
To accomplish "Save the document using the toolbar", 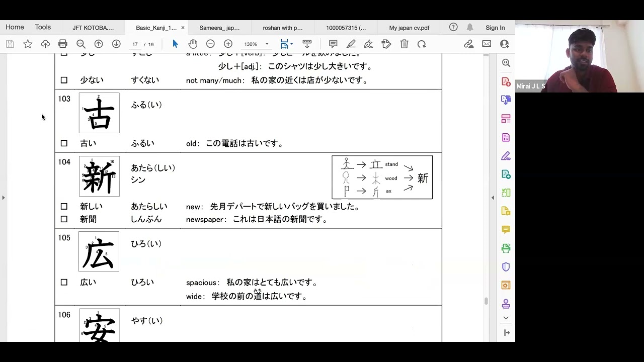I will (x=10, y=44).
